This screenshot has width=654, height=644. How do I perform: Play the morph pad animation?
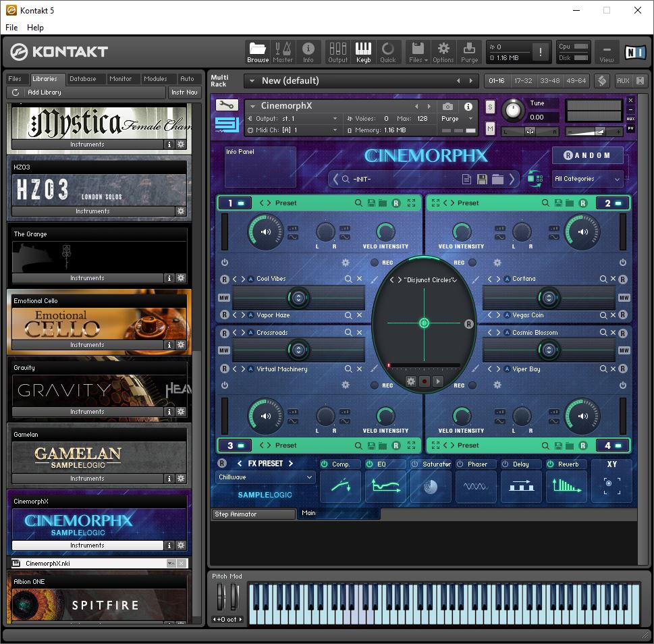437,381
